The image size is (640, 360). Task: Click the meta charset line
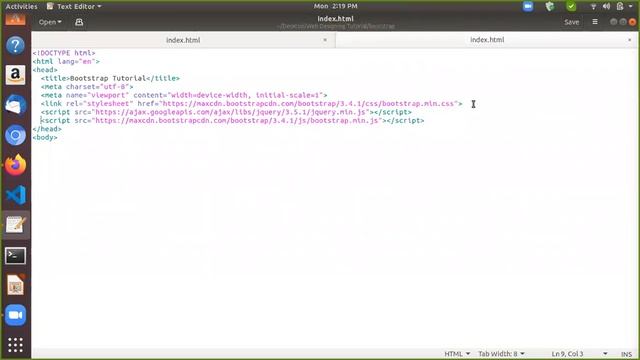(87, 87)
